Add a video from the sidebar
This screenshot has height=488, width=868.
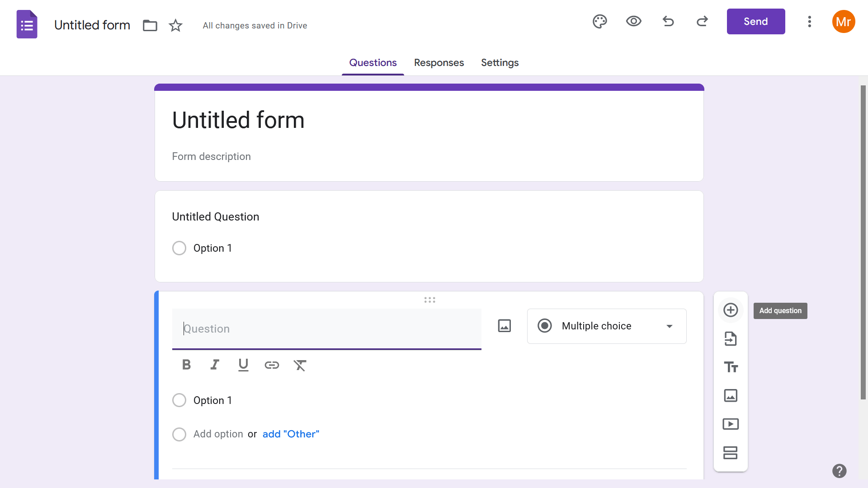point(731,424)
